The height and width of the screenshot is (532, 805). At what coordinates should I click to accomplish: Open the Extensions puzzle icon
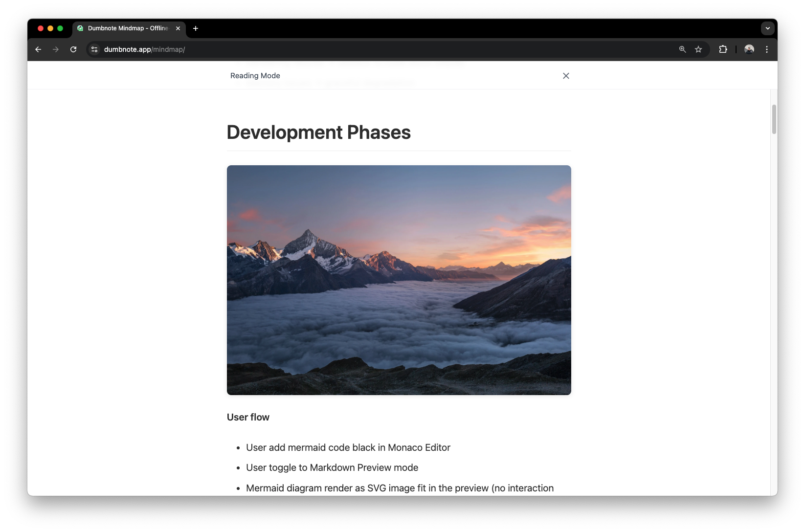pyautogui.click(x=723, y=49)
